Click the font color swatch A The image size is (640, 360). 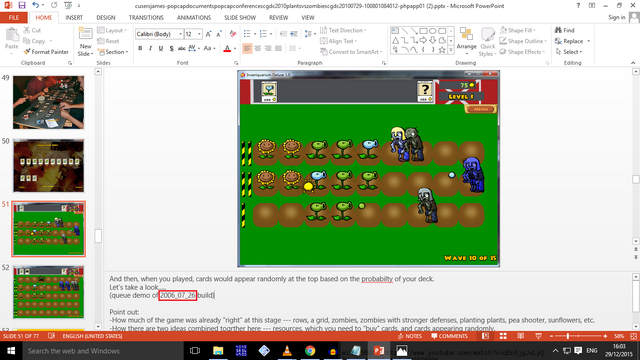coord(227,49)
